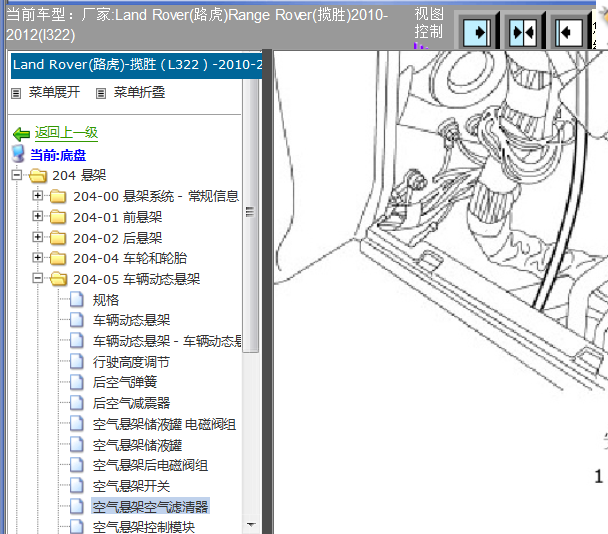Click the document icon beside 空气悬架空气滤清器
608x534 pixels.
click(x=76, y=506)
